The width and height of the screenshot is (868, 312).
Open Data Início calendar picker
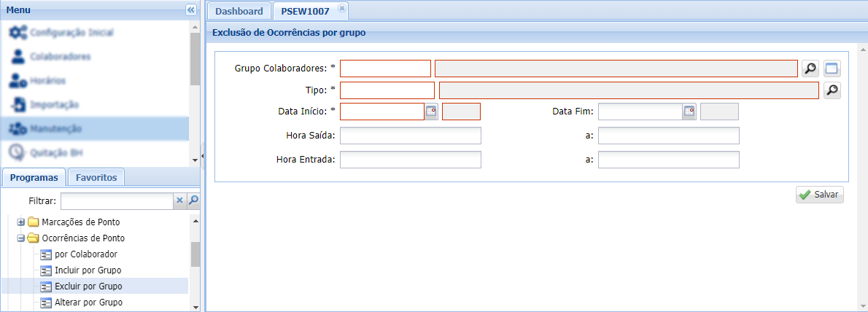tap(431, 112)
